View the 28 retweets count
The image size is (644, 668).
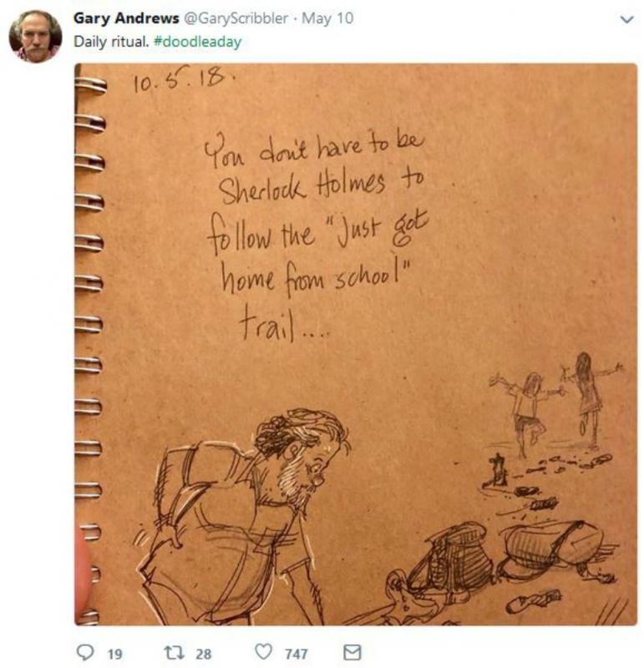[204, 654]
